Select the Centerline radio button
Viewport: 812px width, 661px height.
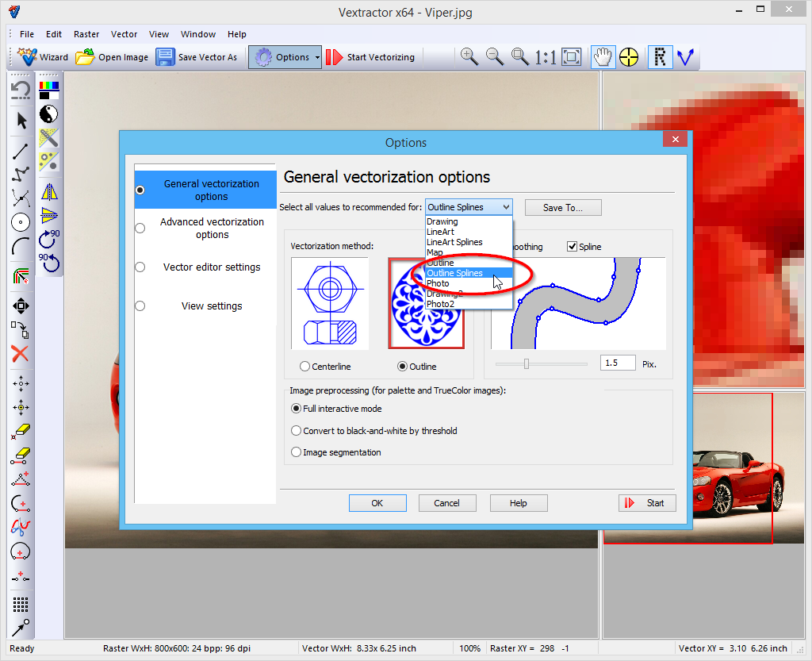pyautogui.click(x=305, y=367)
